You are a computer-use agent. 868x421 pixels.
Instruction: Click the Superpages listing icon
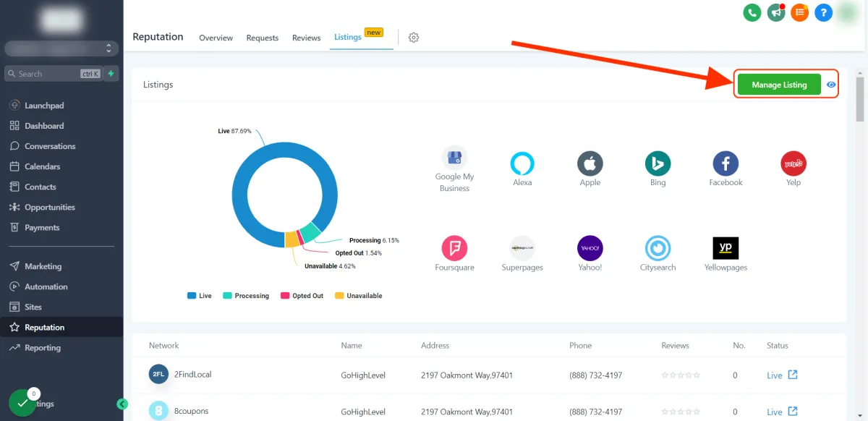[x=522, y=248]
